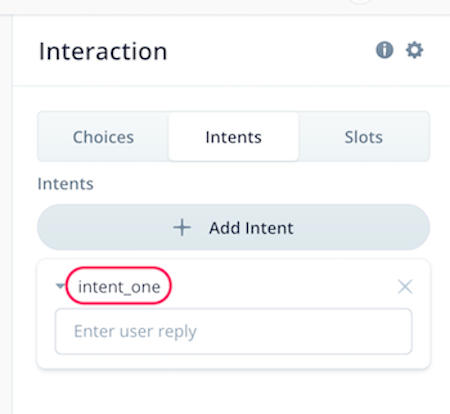Select the Intents tab

(x=233, y=137)
